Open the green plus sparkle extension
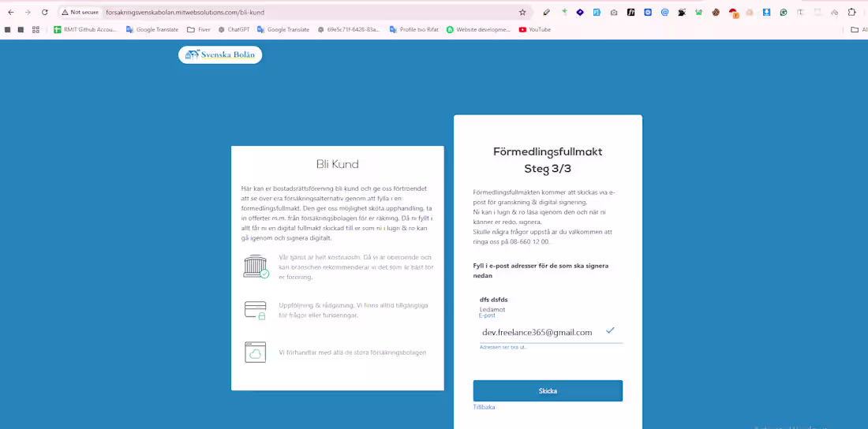Screen dimensions: 868x429 tap(563, 12)
